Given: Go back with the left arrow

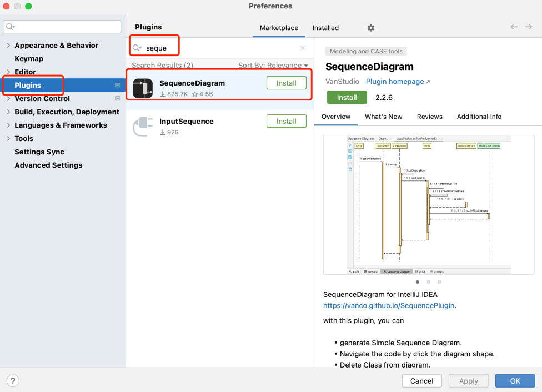Looking at the screenshot, I should pyautogui.click(x=514, y=27).
